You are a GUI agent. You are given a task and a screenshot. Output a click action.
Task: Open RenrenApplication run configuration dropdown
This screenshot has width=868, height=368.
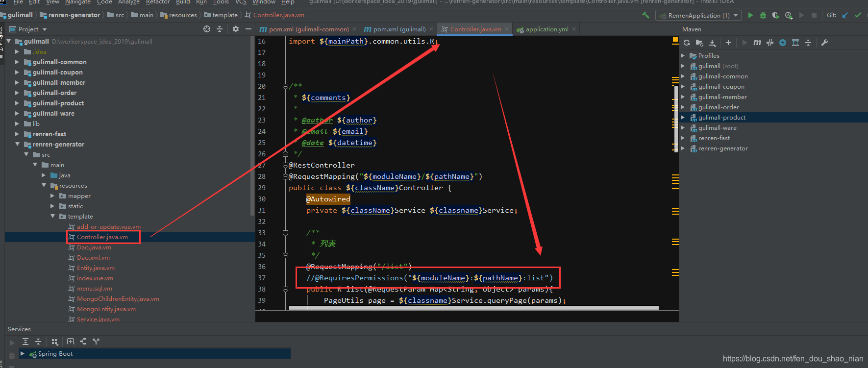pos(698,15)
